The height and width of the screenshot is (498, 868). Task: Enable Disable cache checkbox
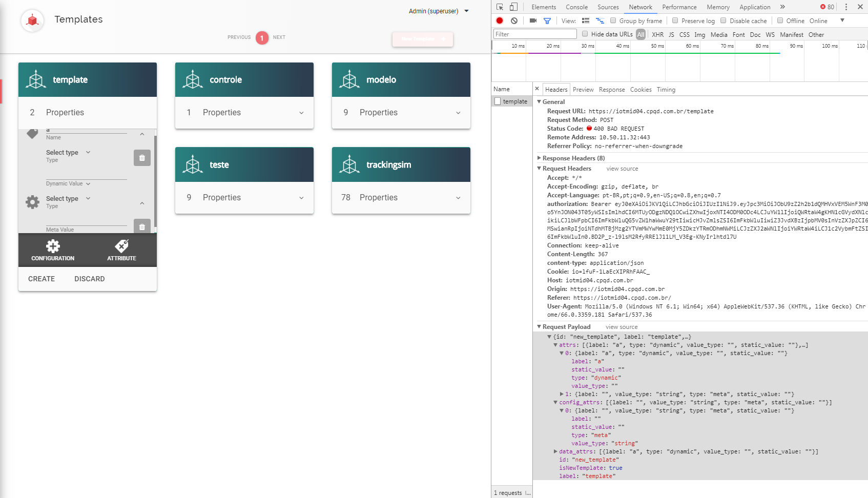(x=723, y=20)
